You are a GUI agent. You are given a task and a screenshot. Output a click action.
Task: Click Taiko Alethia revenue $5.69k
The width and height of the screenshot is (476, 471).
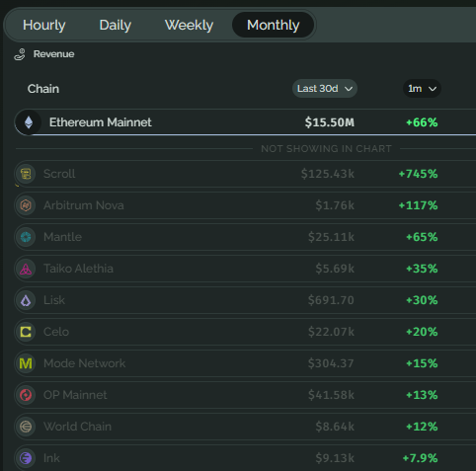[335, 269]
